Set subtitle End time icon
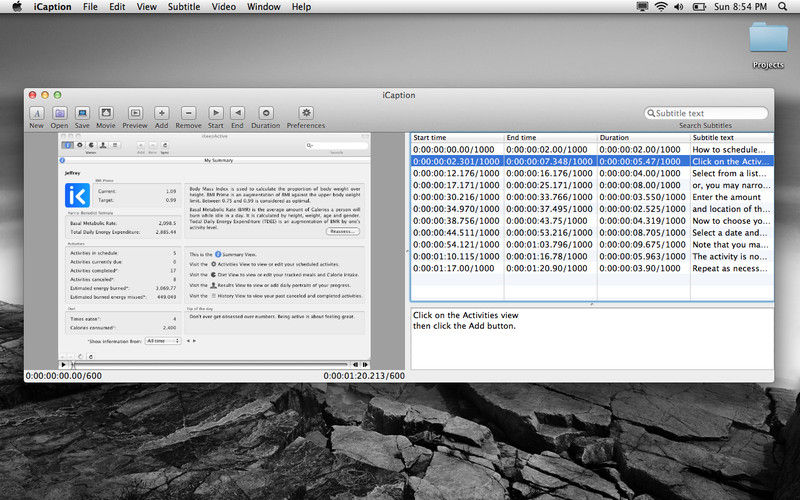Viewport: 800px width, 500px height. (237, 113)
